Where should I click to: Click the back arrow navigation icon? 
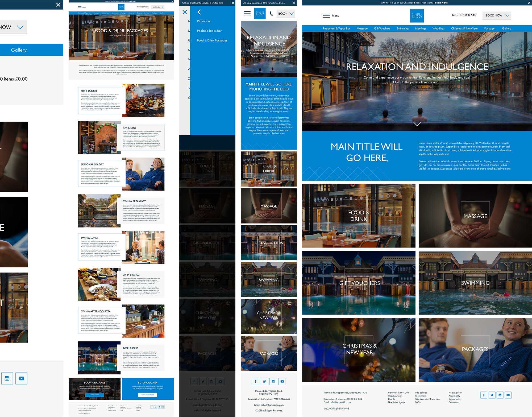(198, 12)
